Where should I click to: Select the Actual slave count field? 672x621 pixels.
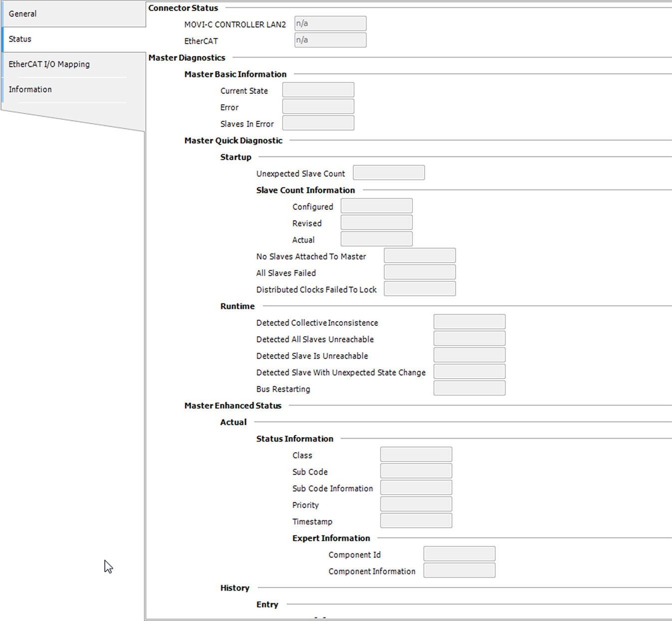click(x=376, y=239)
